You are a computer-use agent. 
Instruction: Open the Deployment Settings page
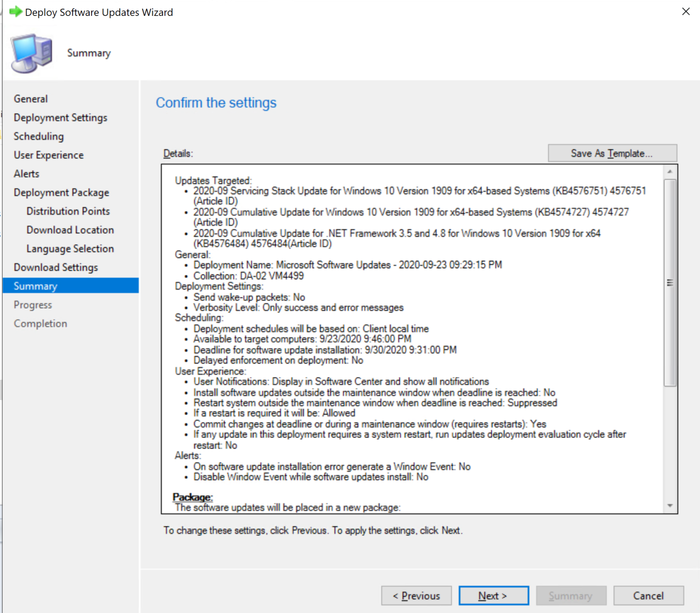pos(60,117)
